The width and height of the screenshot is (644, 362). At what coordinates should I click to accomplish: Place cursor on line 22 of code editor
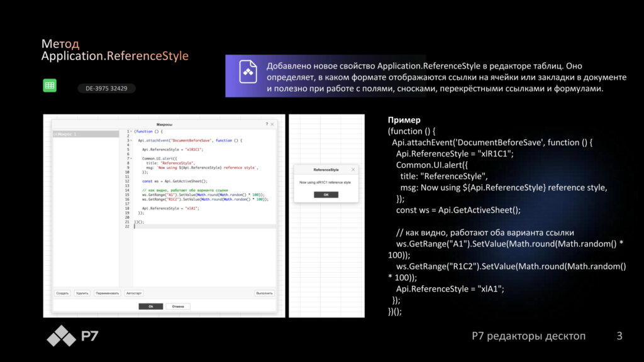pos(189,226)
